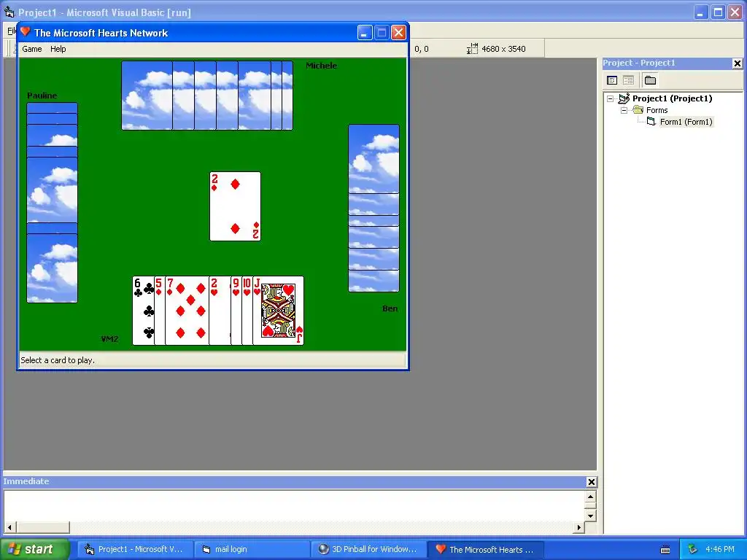
Task: Click the Immediate window down scroll arrow
Action: point(590,516)
